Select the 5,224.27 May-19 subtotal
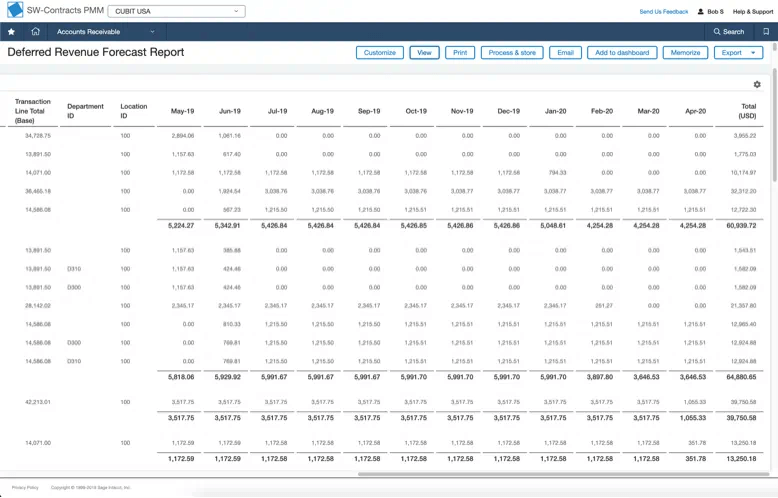The width and height of the screenshot is (778, 498). click(x=181, y=226)
